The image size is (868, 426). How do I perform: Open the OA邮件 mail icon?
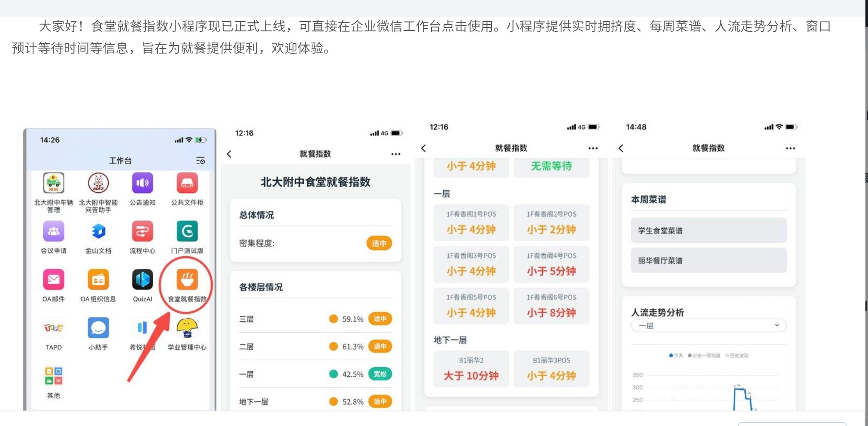point(54,280)
